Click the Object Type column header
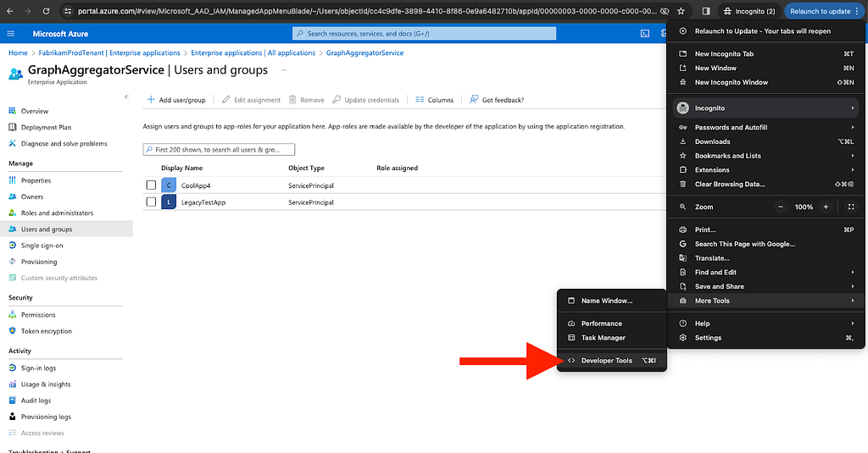Image resolution: width=868 pixels, height=453 pixels. [x=306, y=168]
